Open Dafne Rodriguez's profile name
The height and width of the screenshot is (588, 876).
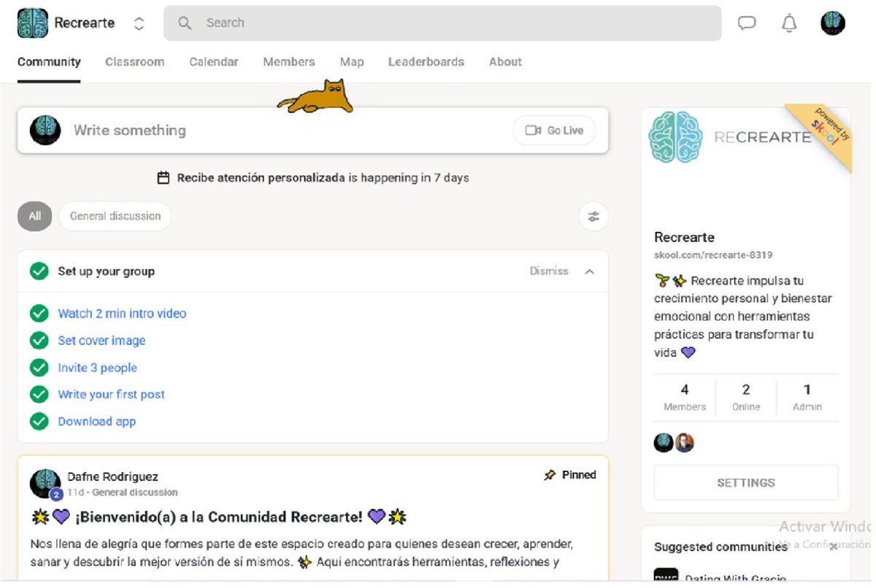(112, 477)
